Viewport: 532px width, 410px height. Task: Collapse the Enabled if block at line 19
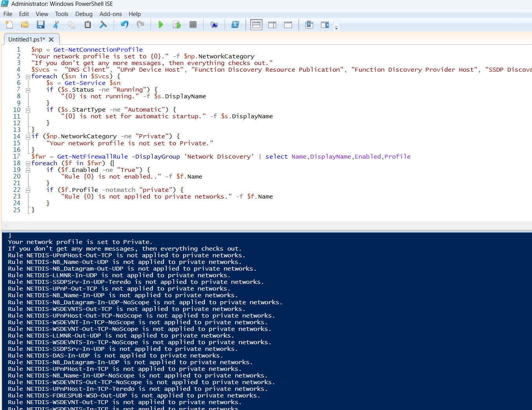pyautogui.click(x=28, y=170)
